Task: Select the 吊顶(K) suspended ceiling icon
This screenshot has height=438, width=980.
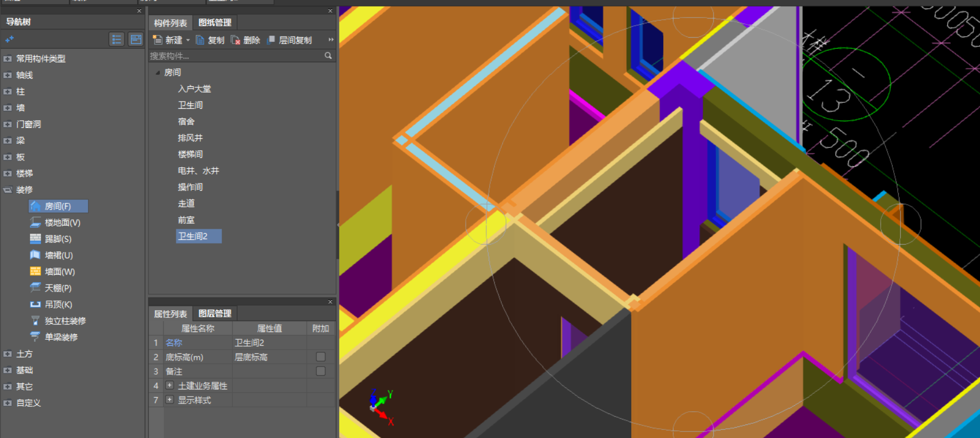Action: (x=35, y=305)
